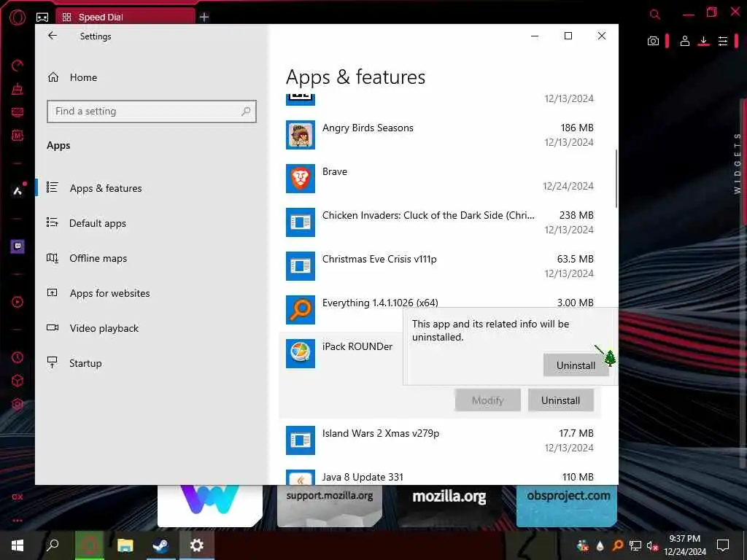The width and height of the screenshot is (747, 560).
Task: Take snapshot with camera icon
Action: (653, 41)
